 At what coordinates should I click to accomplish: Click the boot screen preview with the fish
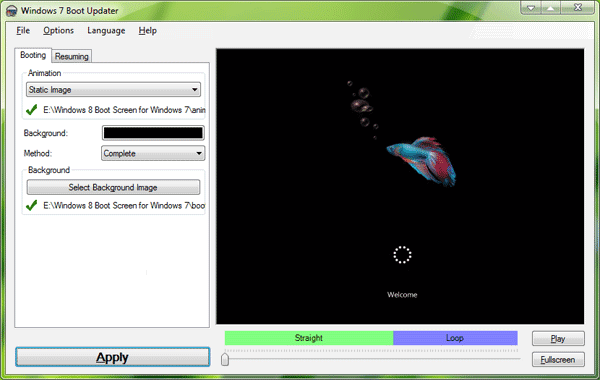400,186
